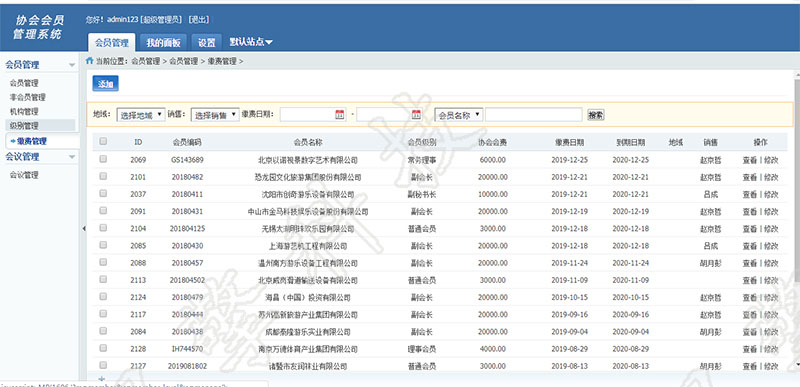Screen dimensions: 800x387
Task: Click into the payment start date field
Action: click(313, 115)
